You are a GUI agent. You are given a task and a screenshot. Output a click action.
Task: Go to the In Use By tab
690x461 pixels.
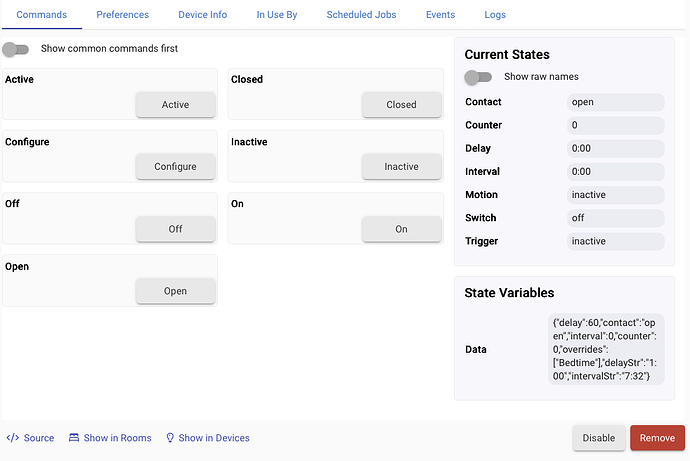point(276,15)
